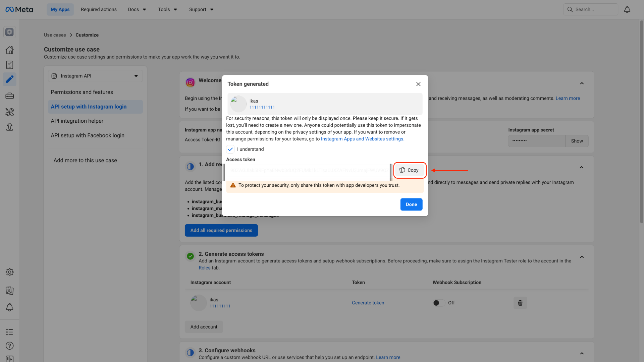The width and height of the screenshot is (644, 362).
Task: Select API setup with Instagram login
Action: click(95, 107)
